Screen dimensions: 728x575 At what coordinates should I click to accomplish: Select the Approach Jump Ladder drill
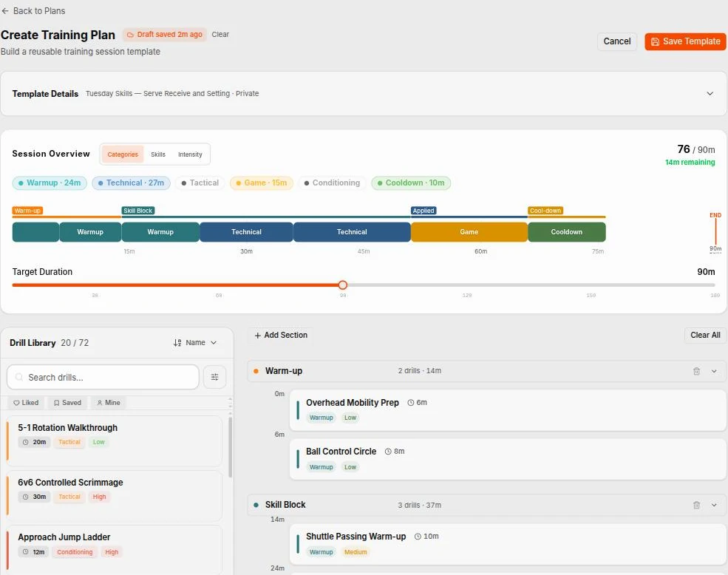(115, 551)
